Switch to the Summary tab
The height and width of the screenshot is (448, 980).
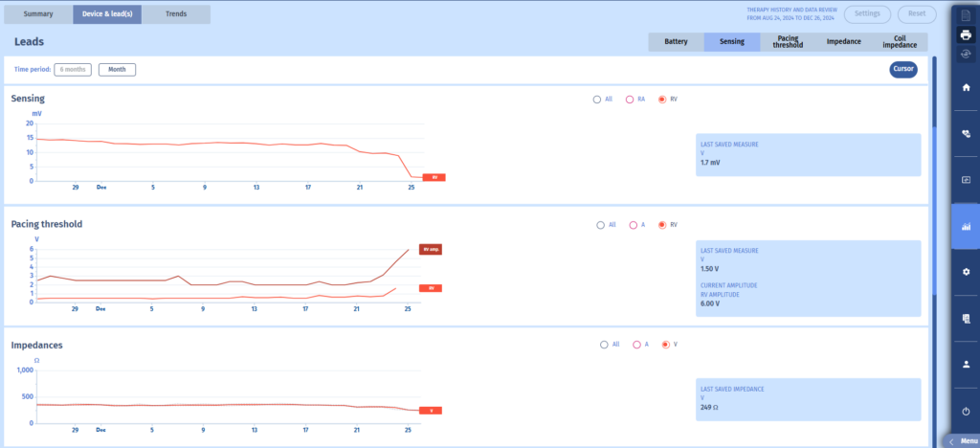(x=38, y=14)
